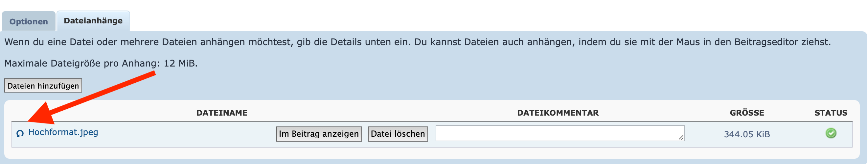Click the 12 MiB size limit value
The image size is (868, 164).
click(x=180, y=64)
